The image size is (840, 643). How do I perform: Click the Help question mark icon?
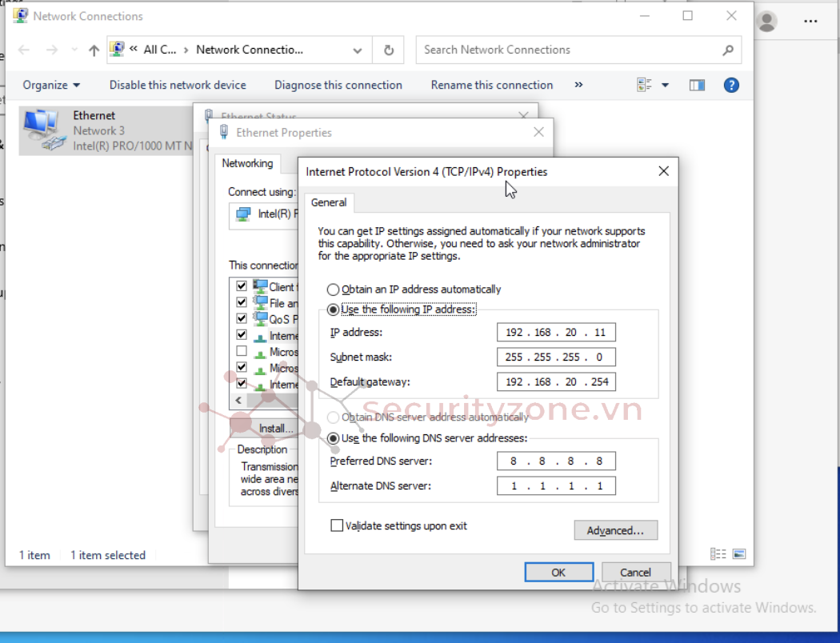730,85
